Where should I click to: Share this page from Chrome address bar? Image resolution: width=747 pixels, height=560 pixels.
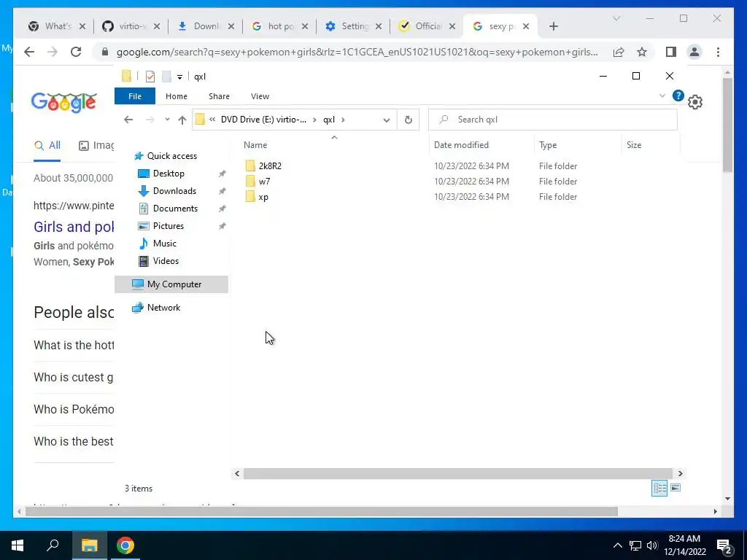619,52
